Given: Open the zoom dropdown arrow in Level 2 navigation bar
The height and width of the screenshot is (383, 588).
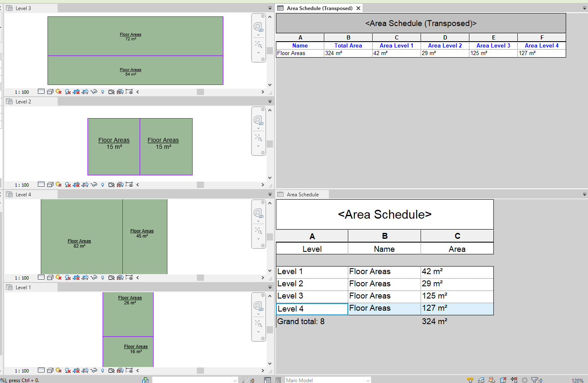Looking at the screenshot, I should click(258, 145).
